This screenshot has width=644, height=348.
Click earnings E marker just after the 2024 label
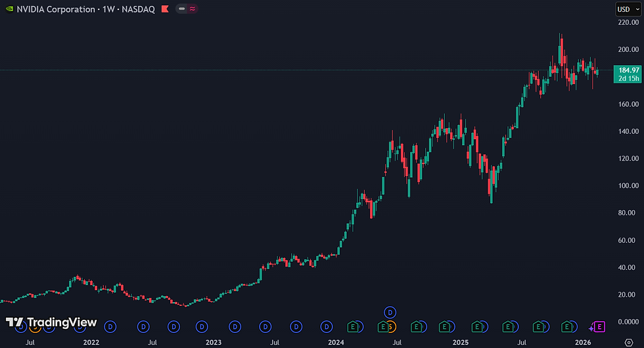pos(352,327)
